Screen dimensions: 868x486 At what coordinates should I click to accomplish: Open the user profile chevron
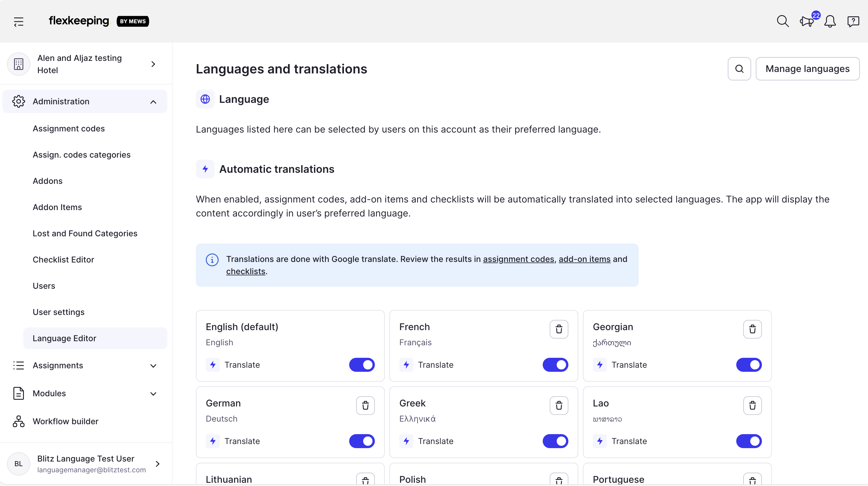(x=157, y=464)
